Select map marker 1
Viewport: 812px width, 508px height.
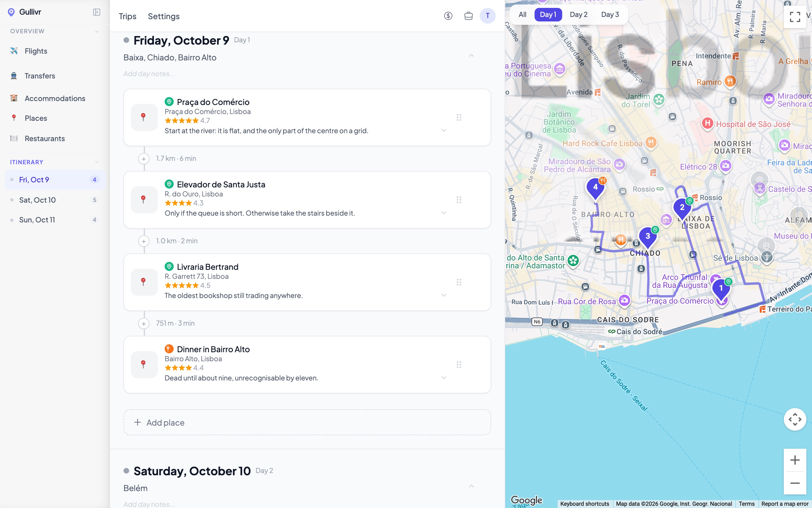pyautogui.click(x=721, y=289)
